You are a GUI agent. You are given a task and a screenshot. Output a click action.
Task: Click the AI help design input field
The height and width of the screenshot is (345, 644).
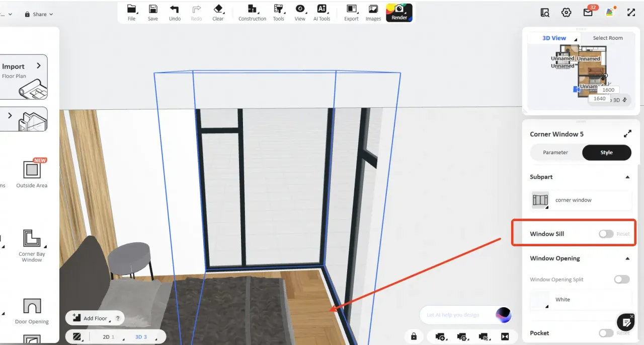455,315
